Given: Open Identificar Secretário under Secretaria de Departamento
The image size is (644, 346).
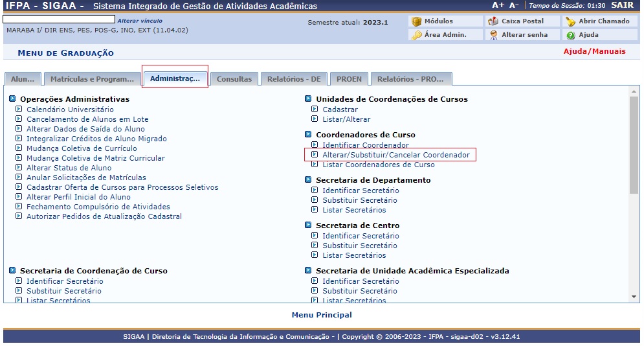Looking at the screenshot, I should (361, 190).
